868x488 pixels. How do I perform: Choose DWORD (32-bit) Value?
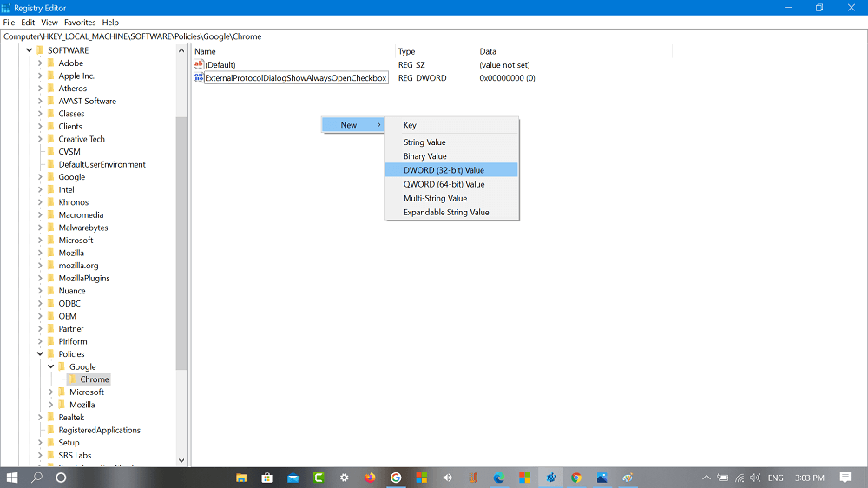451,170
